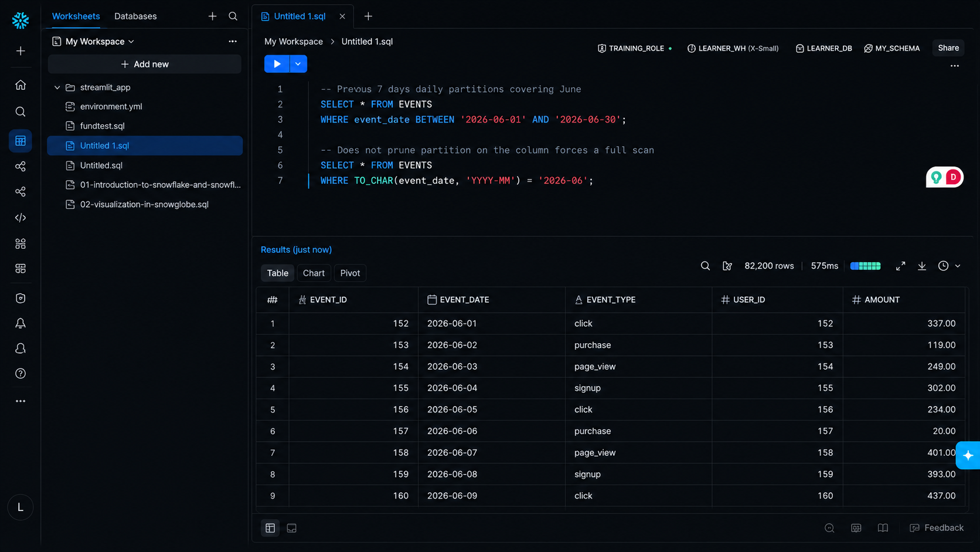Change the TRAINING_ROLE role selector

[x=635, y=48]
